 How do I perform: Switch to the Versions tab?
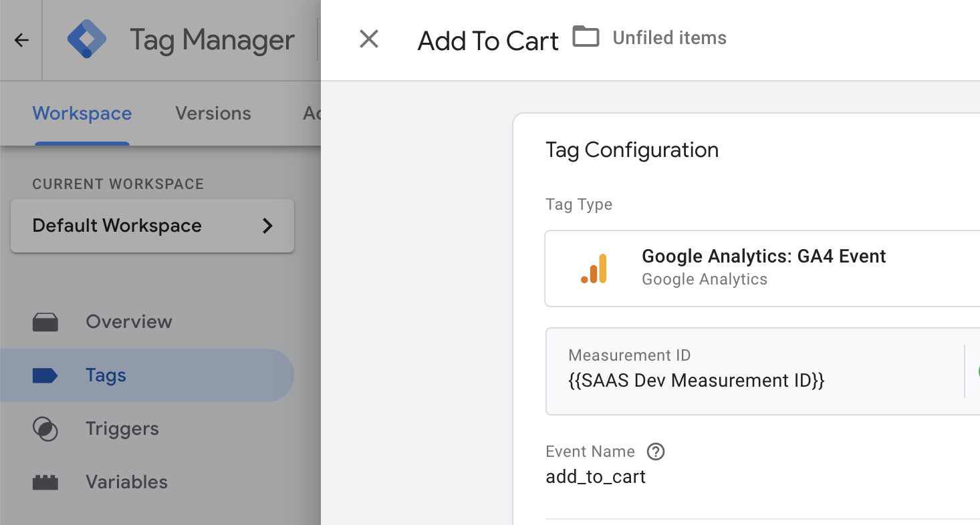point(213,114)
